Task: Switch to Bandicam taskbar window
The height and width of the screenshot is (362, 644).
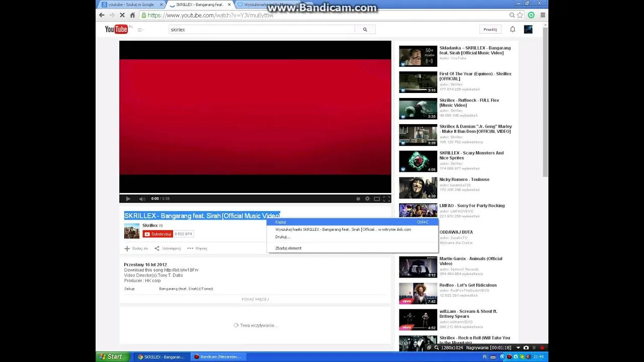Action: click(217, 357)
